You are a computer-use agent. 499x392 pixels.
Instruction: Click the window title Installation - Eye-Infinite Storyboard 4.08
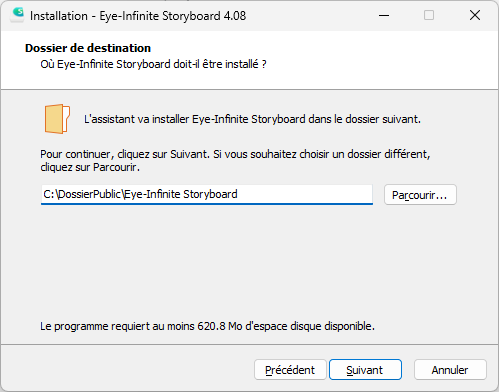click(138, 16)
